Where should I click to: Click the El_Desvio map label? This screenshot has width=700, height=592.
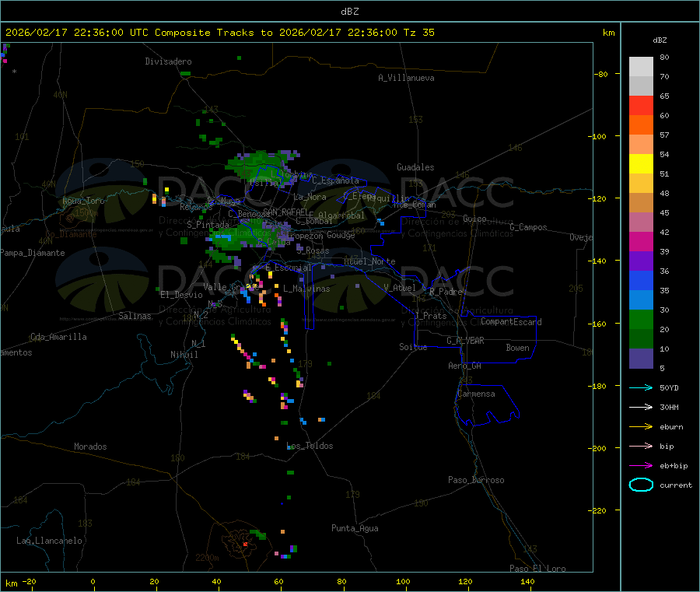click(x=181, y=295)
